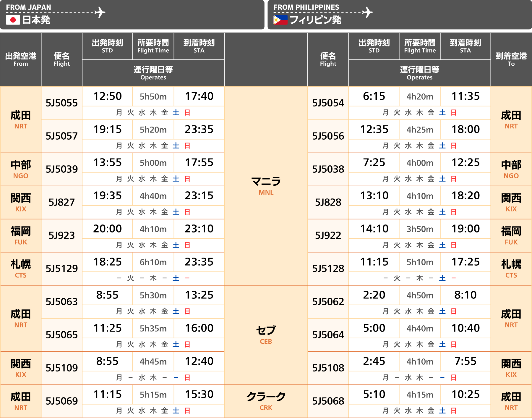Click flight number 5J5055
Viewport: 532px width, 420px height.
tap(61, 103)
